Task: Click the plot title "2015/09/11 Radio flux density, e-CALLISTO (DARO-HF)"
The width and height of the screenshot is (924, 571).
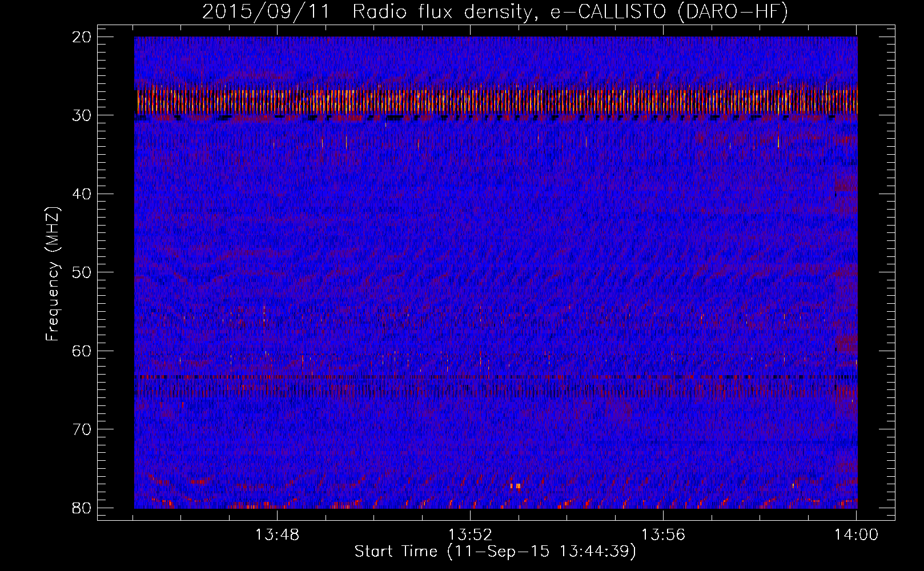Action: (495, 12)
